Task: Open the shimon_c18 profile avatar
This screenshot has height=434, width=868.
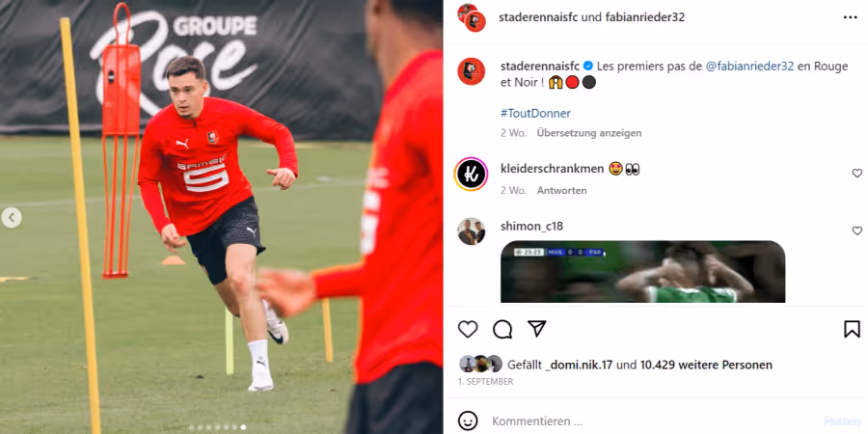Action: click(x=471, y=231)
